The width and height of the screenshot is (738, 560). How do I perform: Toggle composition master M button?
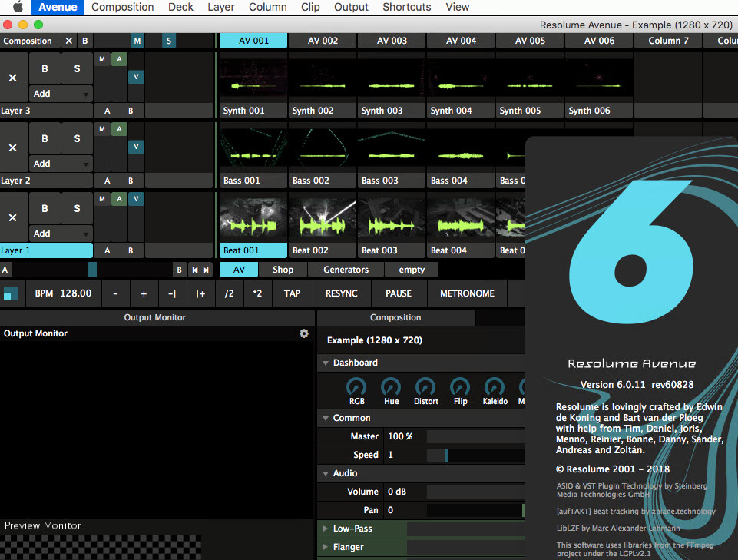coord(137,41)
